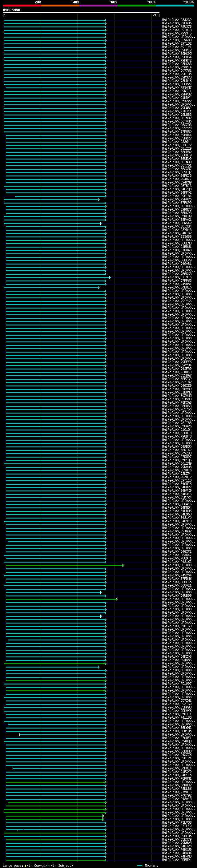Click the orange ~40% identity legend bar
Image resolution: width=197 pixels, height=868 pixels.
(60, 6)
